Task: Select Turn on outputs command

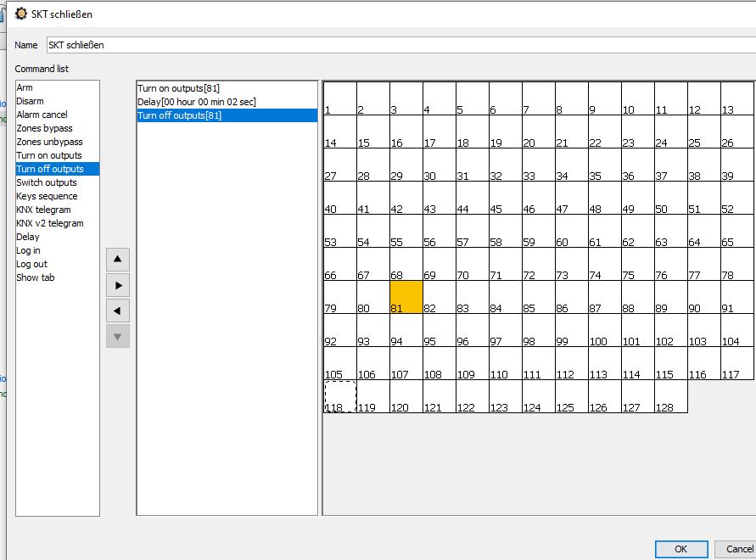Action: tap(49, 155)
